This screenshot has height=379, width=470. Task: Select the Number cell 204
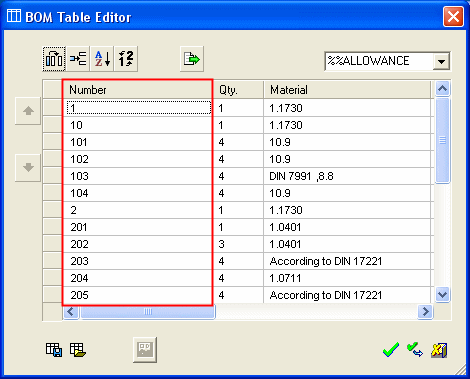[x=137, y=278]
